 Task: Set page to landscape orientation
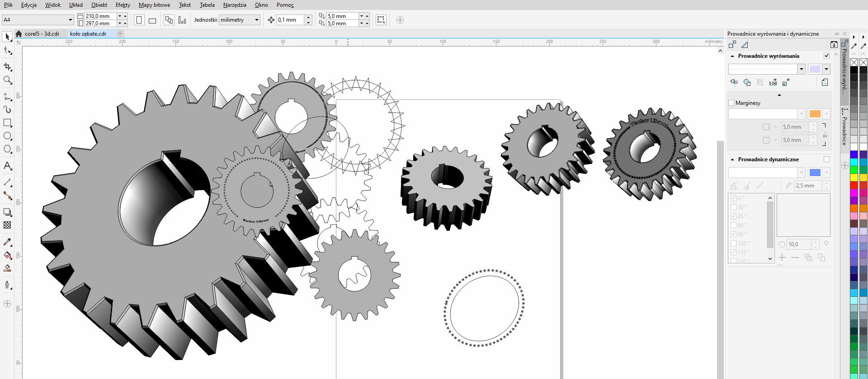(x=152, y=20)
